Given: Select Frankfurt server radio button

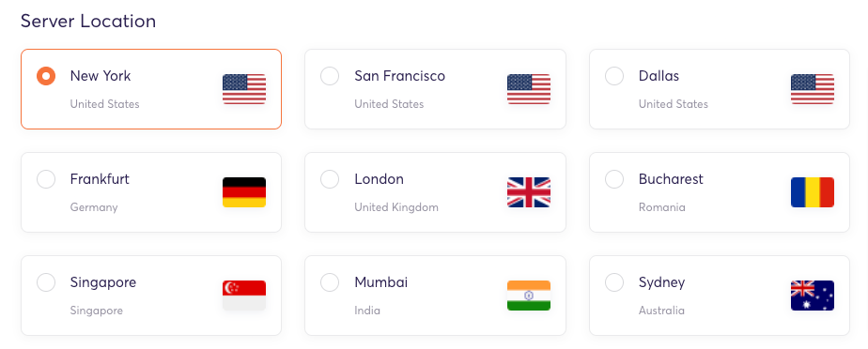Looking at the screenshot, I should [x=46, y=179].
